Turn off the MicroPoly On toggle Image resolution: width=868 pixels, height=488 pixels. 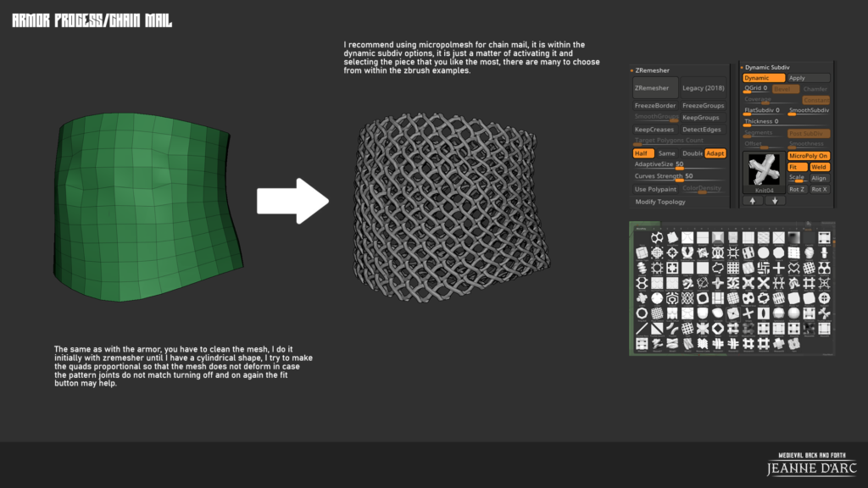(809, 156)
